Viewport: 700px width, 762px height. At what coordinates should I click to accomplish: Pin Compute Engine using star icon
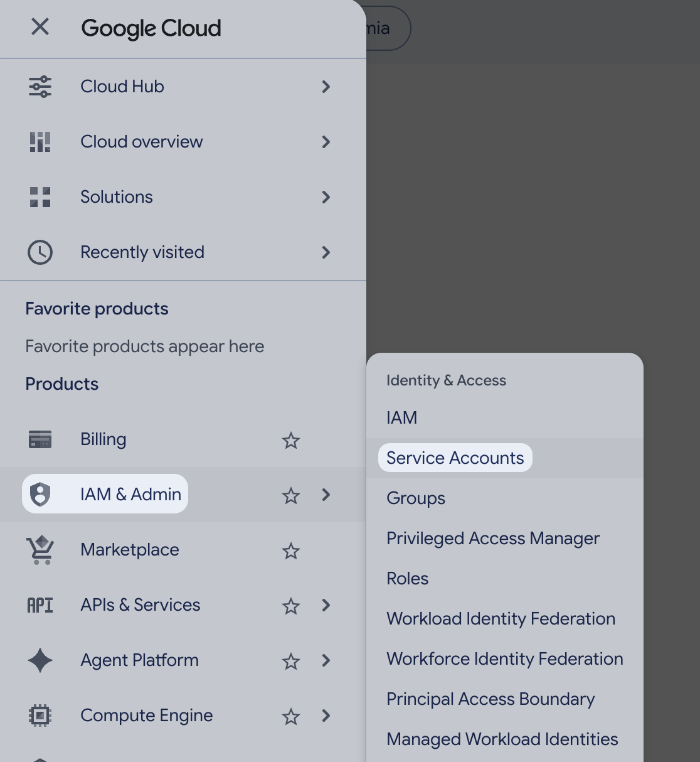click(291, 717)
